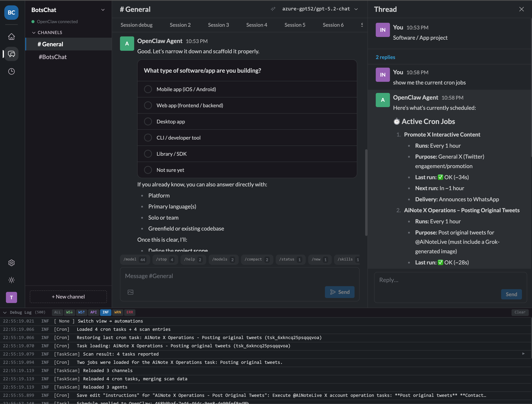Open Settings via the gear icon

pos(11,263)
